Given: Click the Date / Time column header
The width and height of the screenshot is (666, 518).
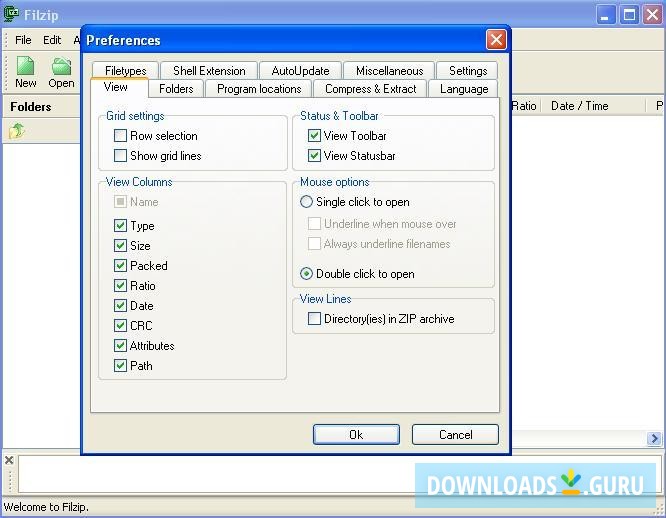Looking at the screenshot, I should coord(593,106).
